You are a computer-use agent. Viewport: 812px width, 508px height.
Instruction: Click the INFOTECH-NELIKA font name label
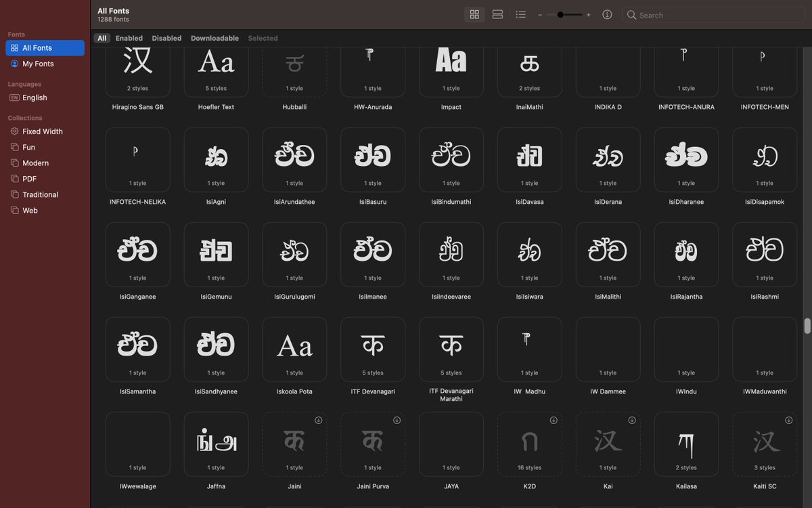click(x=137, y=202)
